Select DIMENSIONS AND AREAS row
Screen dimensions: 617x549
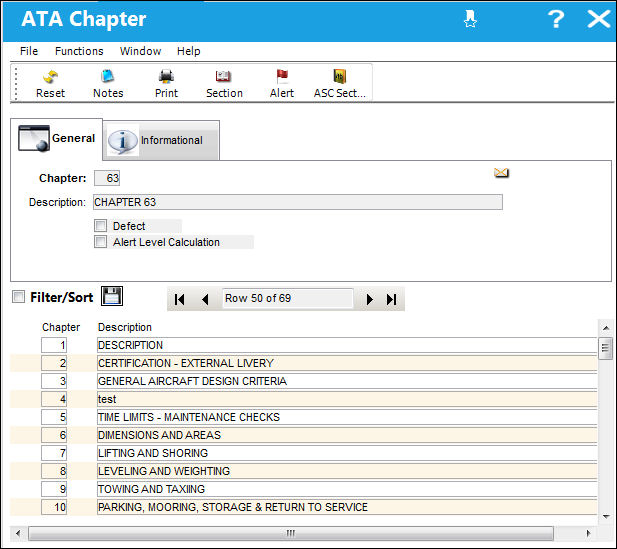click(347, 435)
